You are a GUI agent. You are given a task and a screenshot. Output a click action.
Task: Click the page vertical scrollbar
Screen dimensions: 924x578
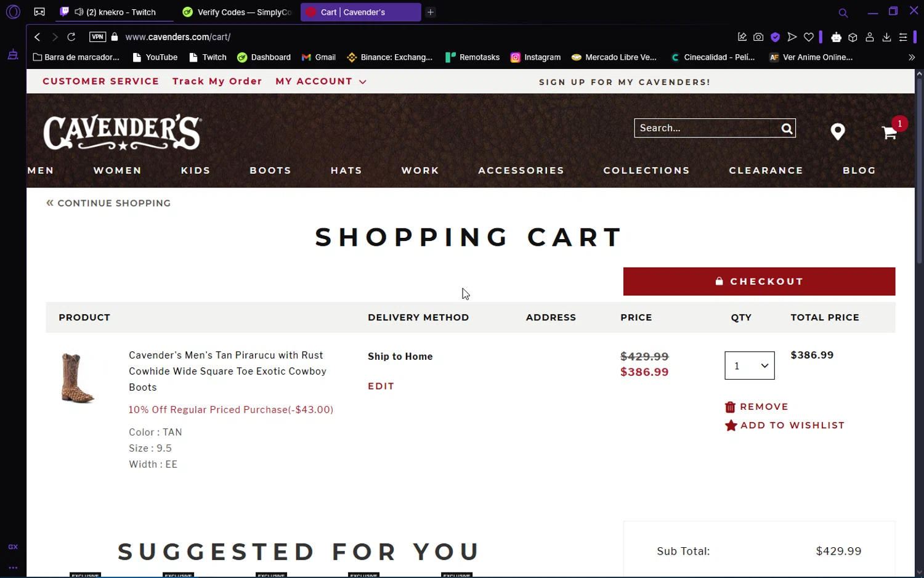[x=919, y=173]
